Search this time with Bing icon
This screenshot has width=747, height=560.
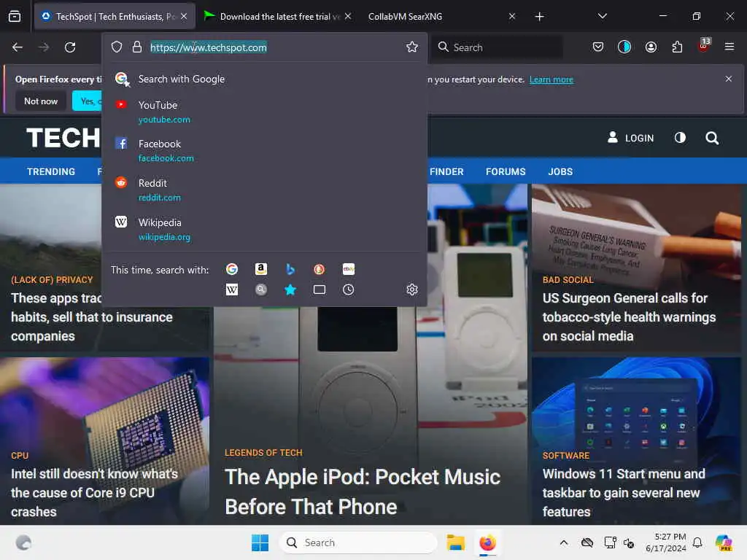290,270
